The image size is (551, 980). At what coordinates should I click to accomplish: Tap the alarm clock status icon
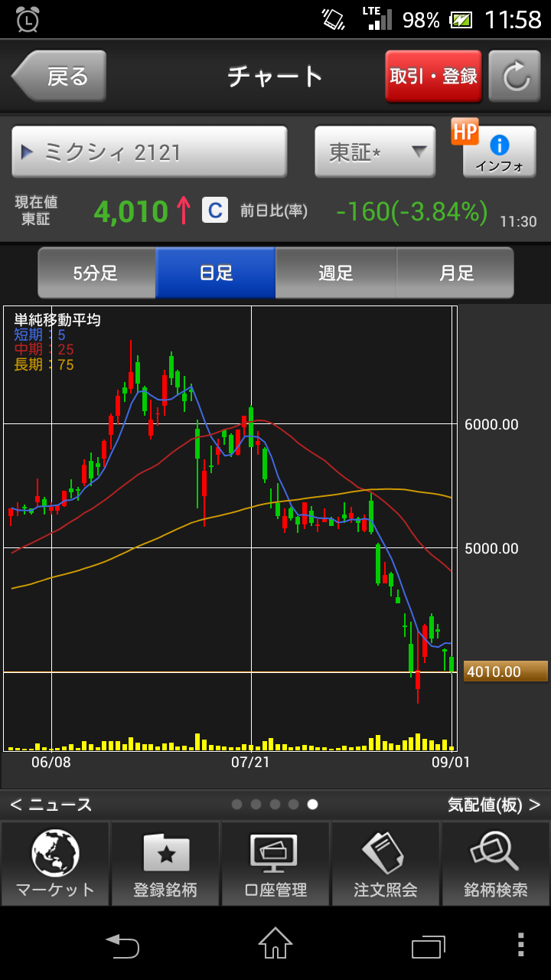[x=28, y=19]
